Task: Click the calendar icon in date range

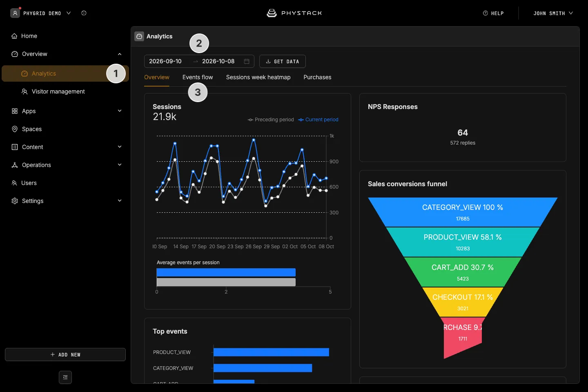Action: click(247, 61)
